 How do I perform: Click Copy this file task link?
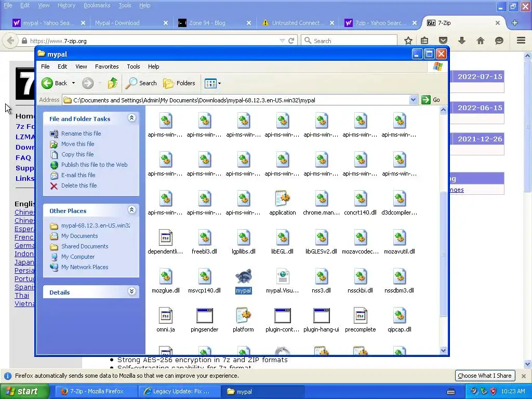[x=77, y=154]
